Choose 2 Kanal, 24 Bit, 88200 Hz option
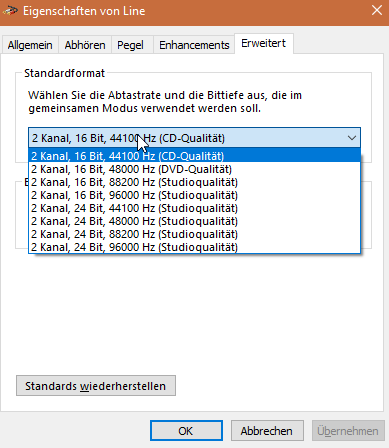 [194, 234]
